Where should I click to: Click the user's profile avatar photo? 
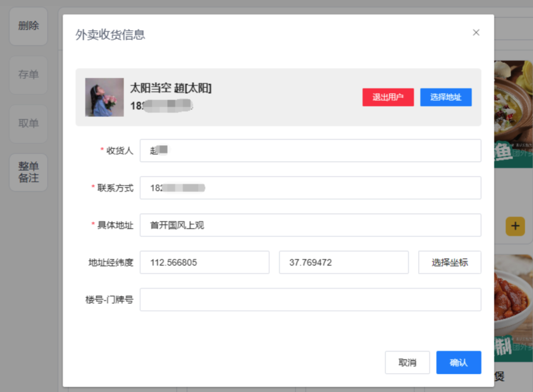tap(104, 97)
